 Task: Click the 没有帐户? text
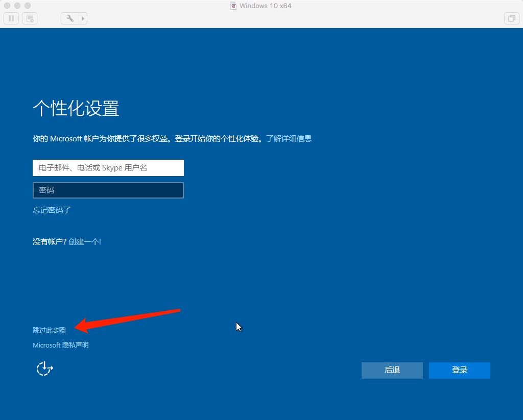[x=50, y=242]
